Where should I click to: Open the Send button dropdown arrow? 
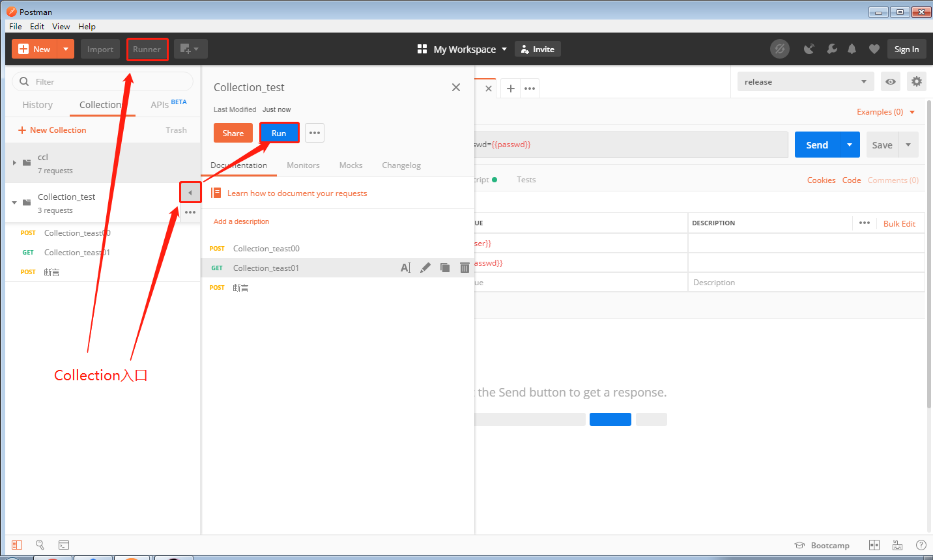[x=850, y=145]
